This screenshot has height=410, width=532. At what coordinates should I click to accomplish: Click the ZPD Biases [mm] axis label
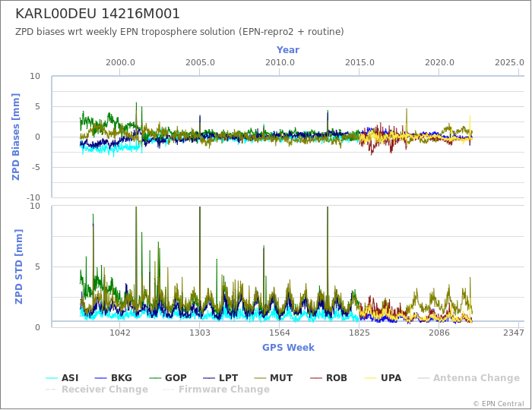(16, 137)
